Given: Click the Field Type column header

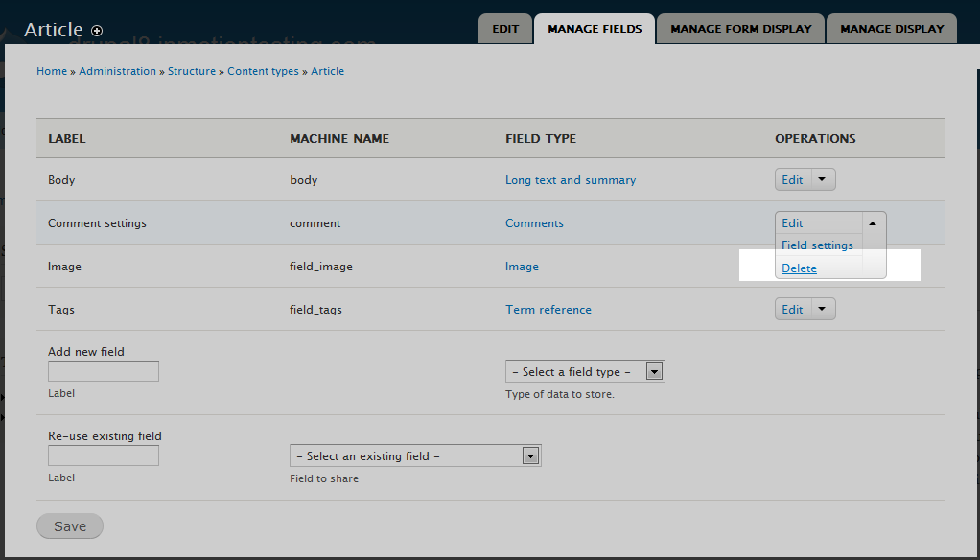Looking at the screenshot, I should click(541, 139).
